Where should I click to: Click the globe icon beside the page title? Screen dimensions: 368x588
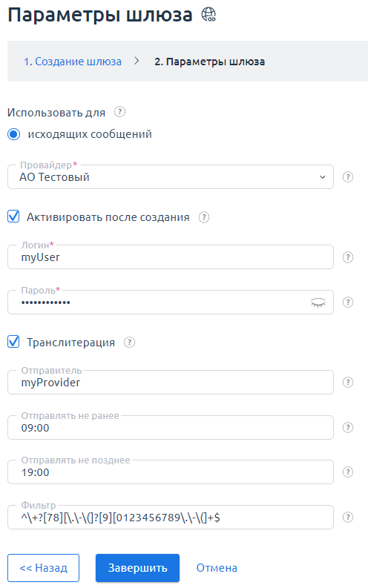coord(208,15)
